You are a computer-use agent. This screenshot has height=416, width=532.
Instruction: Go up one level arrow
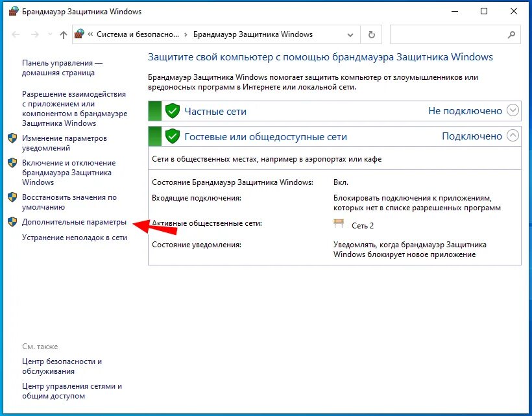[x=64, y=34]
